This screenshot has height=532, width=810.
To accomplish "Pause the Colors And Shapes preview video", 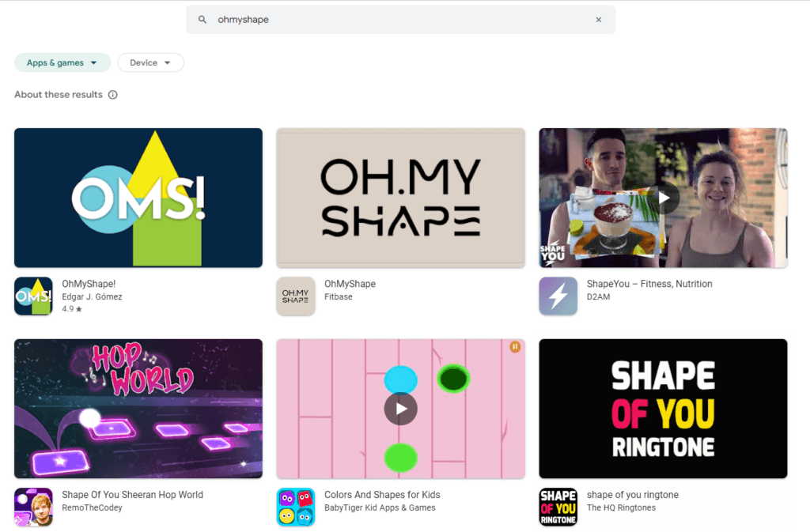I will (x=515, y=347).
